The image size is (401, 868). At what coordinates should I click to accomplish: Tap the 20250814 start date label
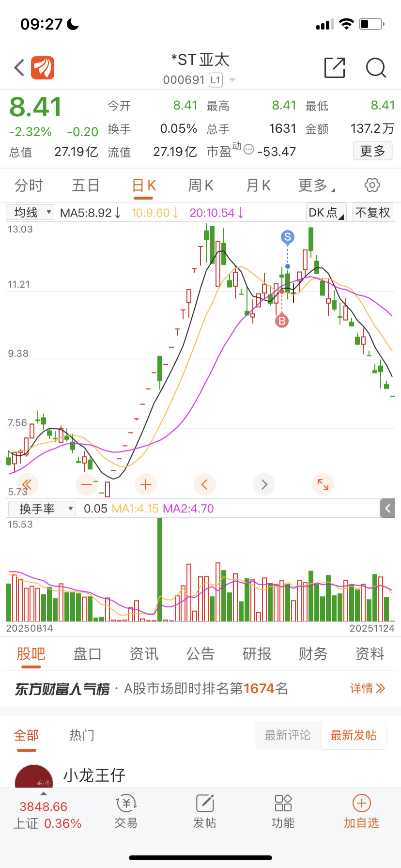pyautogui.click(x=30, y=628)
